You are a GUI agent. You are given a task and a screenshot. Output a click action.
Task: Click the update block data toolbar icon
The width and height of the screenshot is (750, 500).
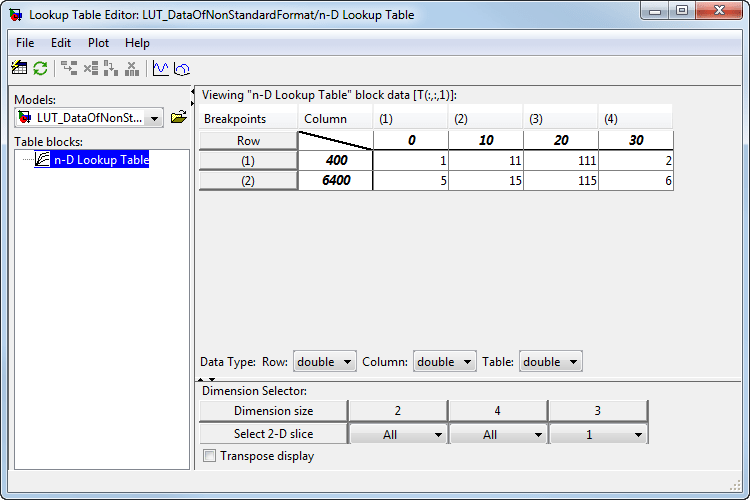[19, 68]
